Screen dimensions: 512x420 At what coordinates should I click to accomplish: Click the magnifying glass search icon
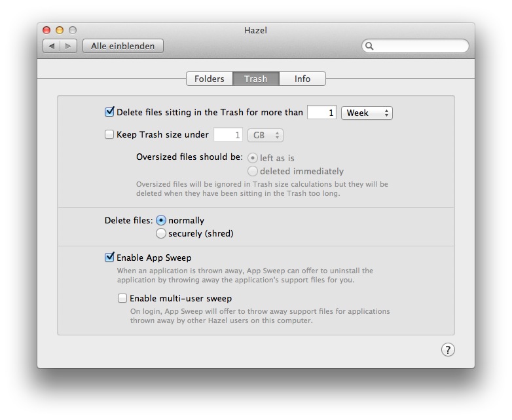(x=370, y=46)
